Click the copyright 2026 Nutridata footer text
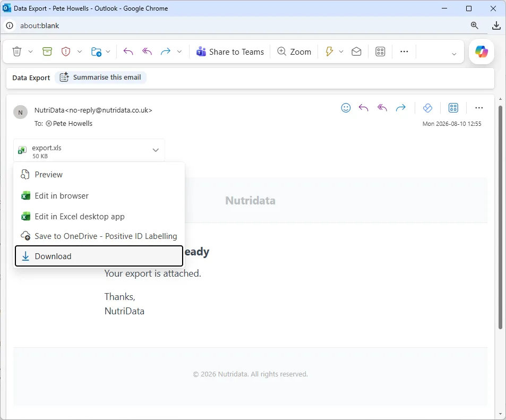 click(x=251, y=374)
